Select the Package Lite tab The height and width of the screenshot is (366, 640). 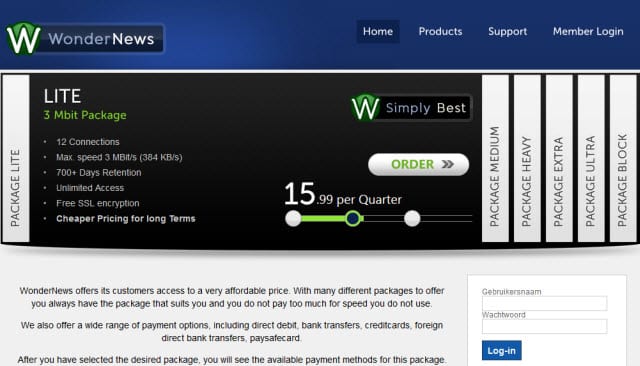(x=16, y=158)
